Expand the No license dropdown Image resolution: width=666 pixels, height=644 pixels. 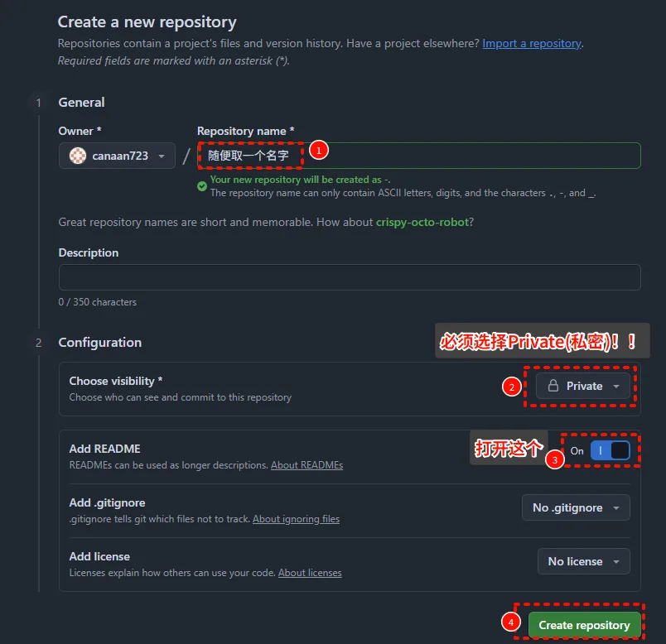pyautogui.click(x=583, y=561)
